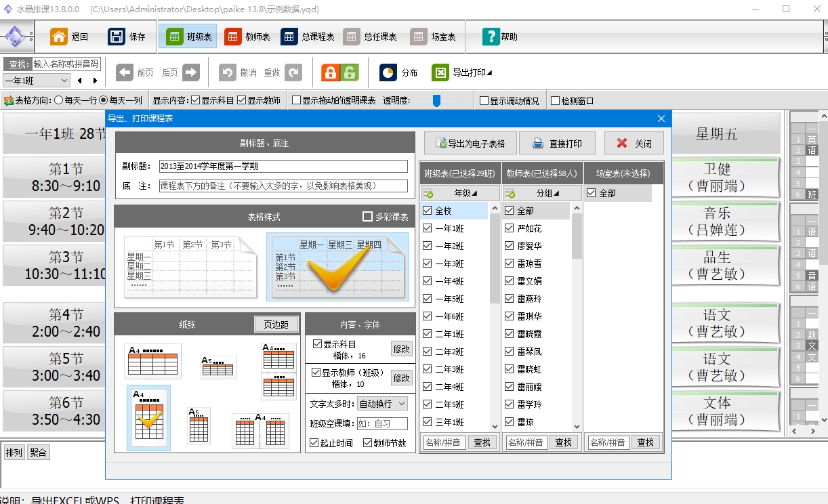
Task: Open the 帮助 help icon
Action: 491,37
